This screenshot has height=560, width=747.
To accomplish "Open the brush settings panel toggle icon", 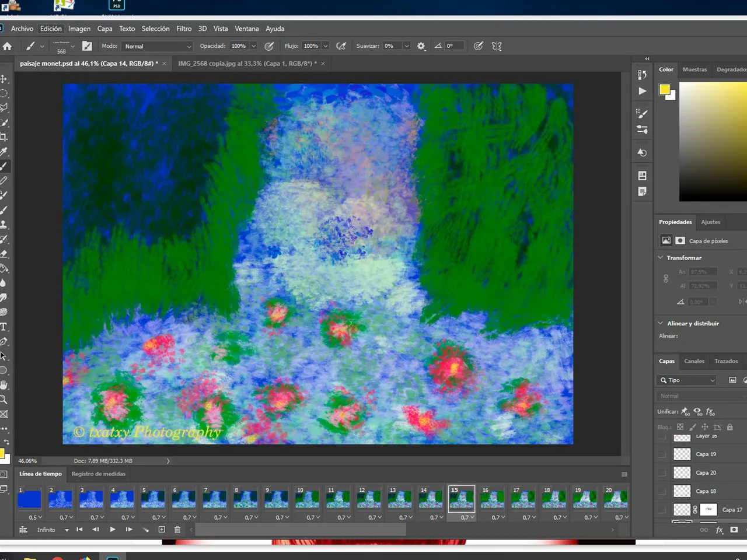I will pos(87,46).
